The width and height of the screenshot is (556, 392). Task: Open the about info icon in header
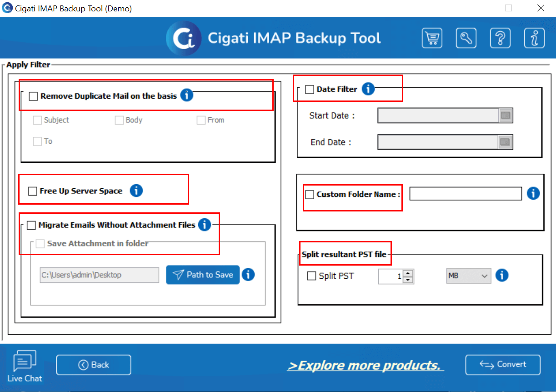tap(534, 38)
